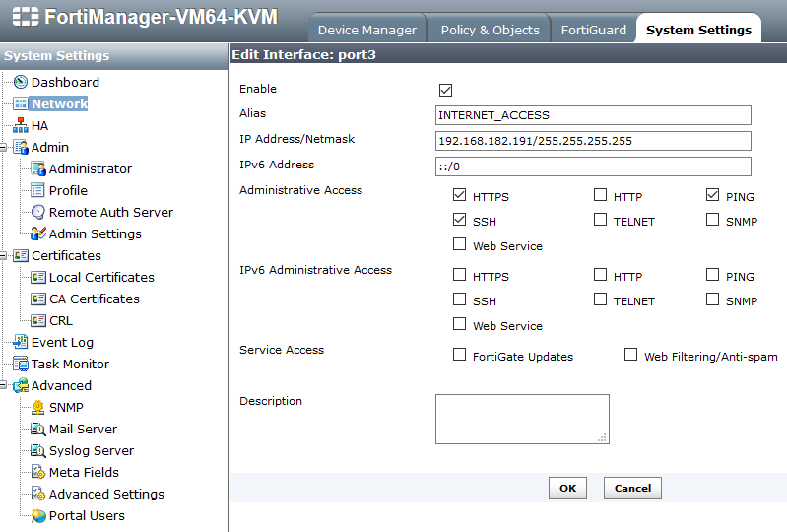The width and height of the screenshot is (787, 532).
Task: Enable HTTP under IPv6 Administrative Access
Action: [x=600, y=275]
